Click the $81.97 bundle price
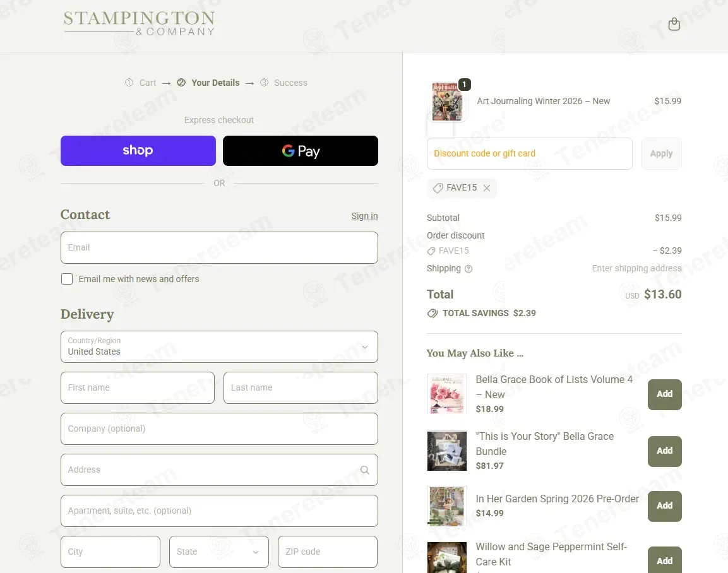Screen dimensions: 728x573 (489, 466)
